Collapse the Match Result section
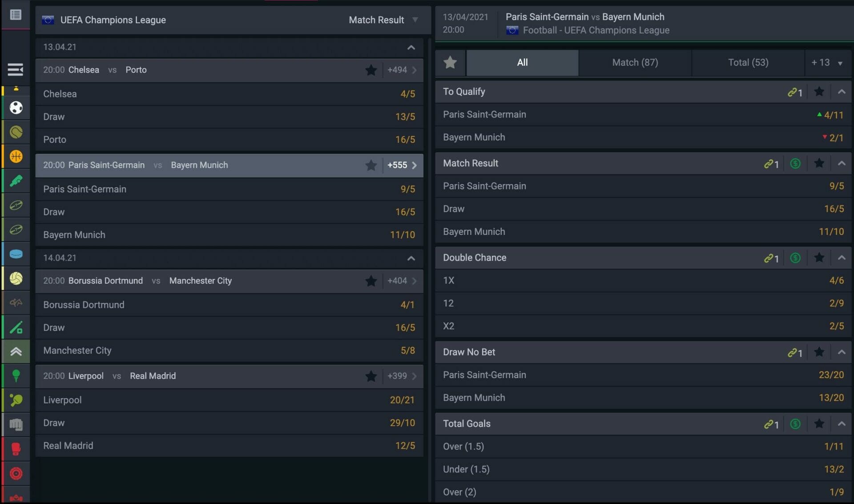The height and width of the screenshot is (504, 854). coord(842,163)
